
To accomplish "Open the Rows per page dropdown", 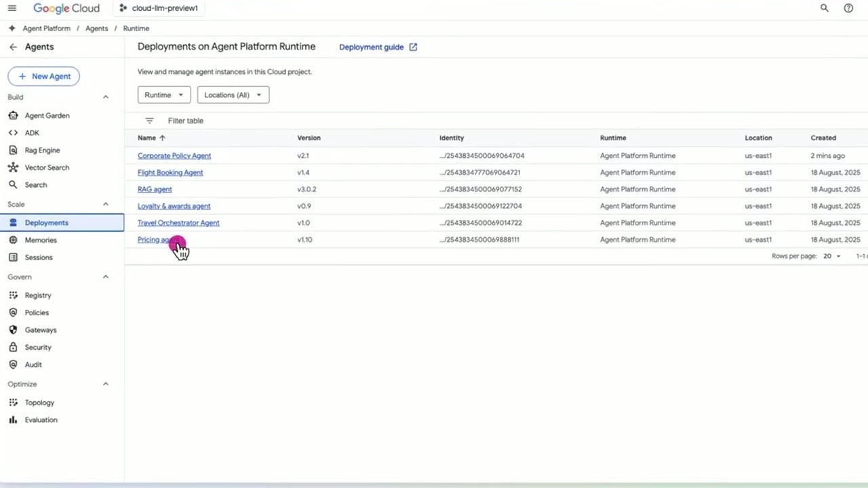I will 832,256.
